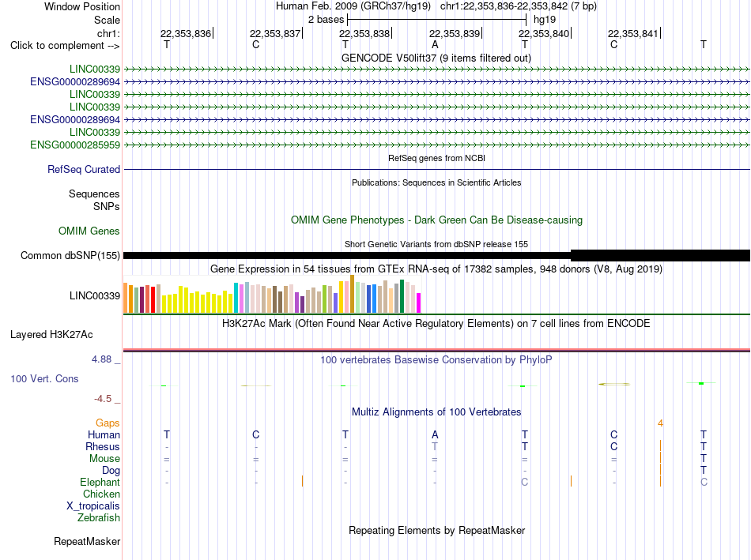The width and height of the screenshot is (751, 560).
Task: Click the X_tropicalis species label
Action: (93, 506)
